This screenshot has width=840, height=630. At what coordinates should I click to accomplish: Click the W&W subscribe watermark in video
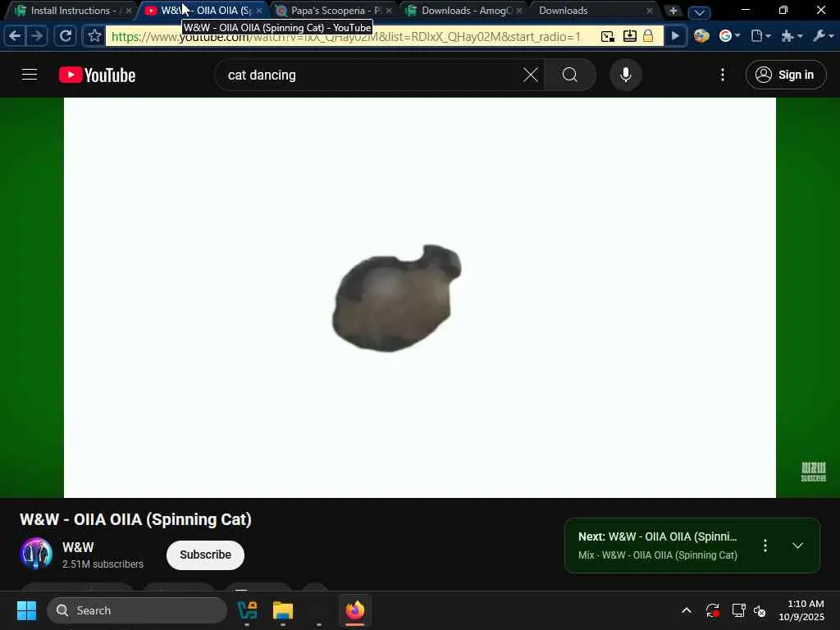coord(813,472)
